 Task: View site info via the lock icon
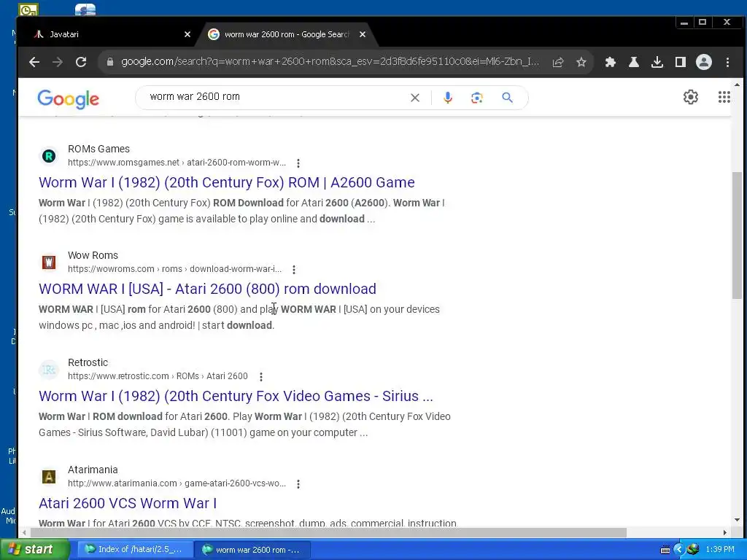tap(110, 62)
